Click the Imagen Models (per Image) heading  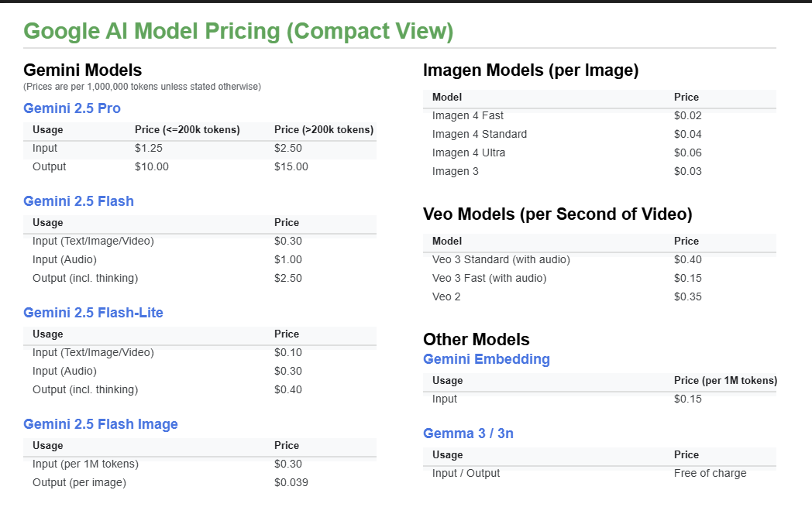(530, 70)
